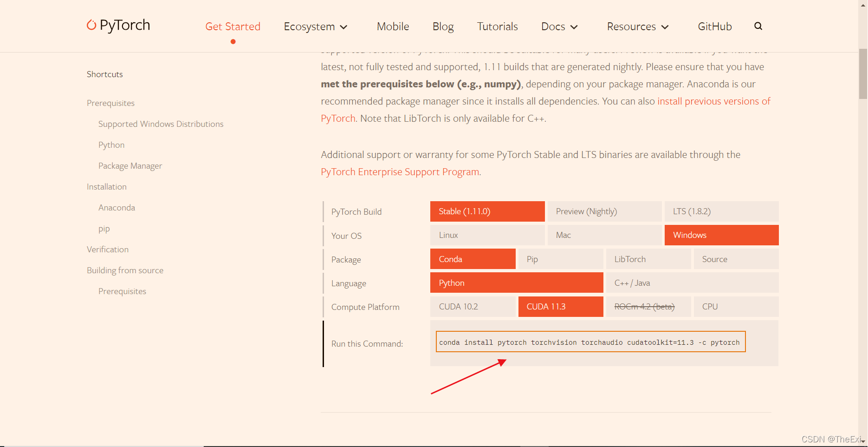Open the GitHub navigation link
The image size is (868, 447).
point(714,27)
